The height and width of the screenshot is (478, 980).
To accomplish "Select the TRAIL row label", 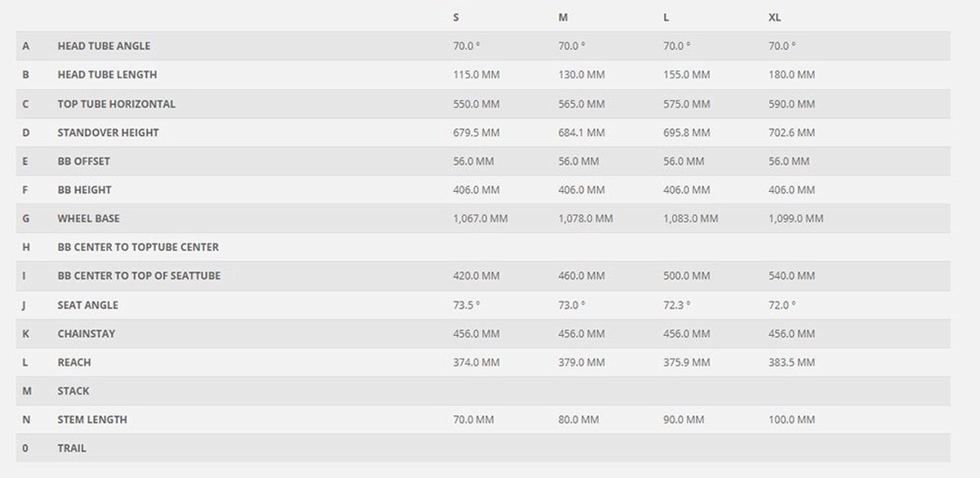I will click(x=72, y=449).
